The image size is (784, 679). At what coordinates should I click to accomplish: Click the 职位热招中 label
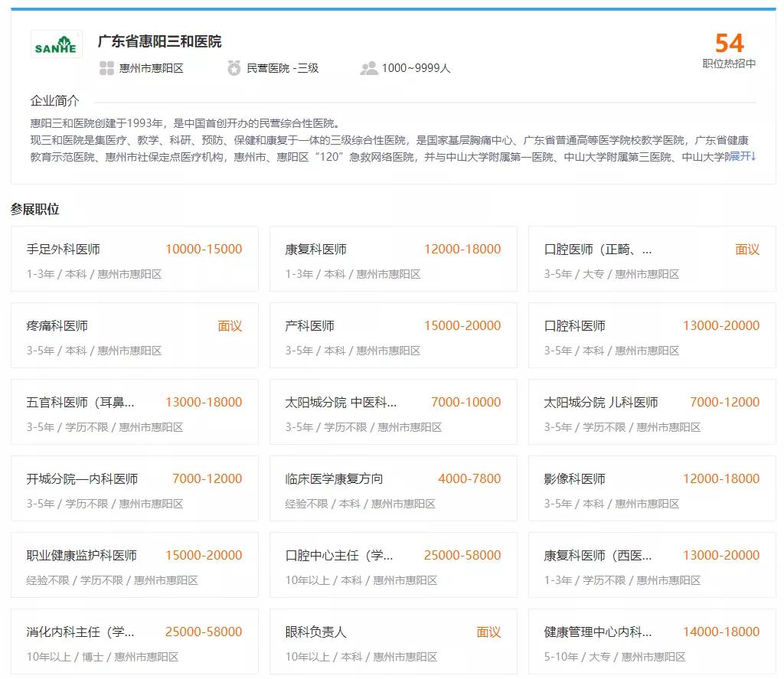[x=727, y=65]
